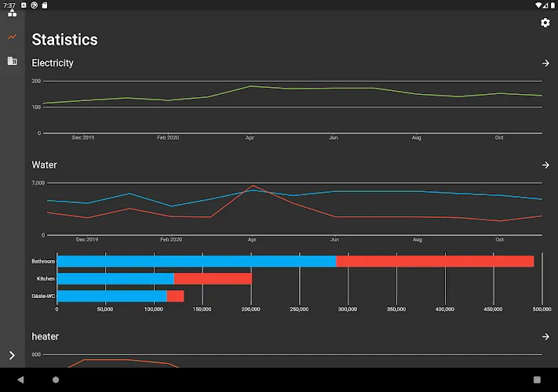Open Electricity details via its arrow
Screen dimensions: 558x392
545,63
